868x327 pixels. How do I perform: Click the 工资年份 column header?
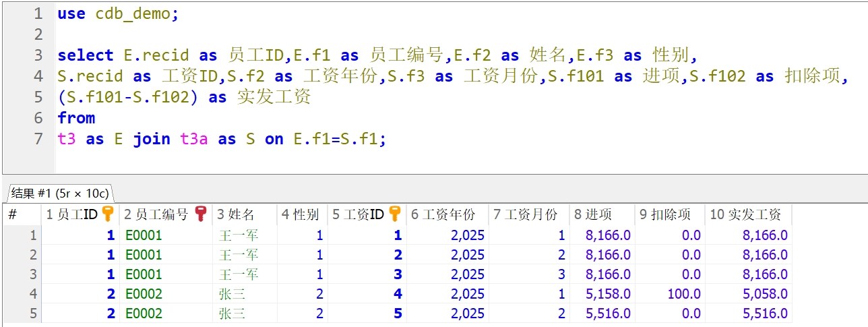pos(443,215)
